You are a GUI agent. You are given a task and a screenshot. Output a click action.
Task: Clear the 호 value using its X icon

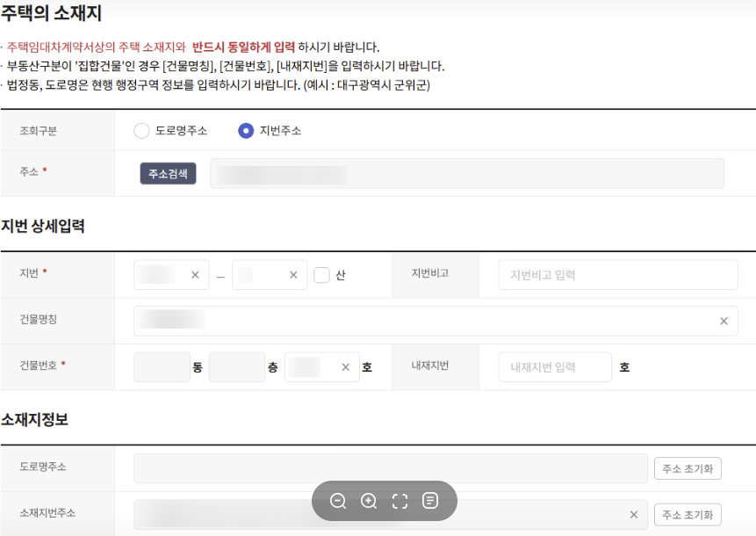(x=345, y=366)
